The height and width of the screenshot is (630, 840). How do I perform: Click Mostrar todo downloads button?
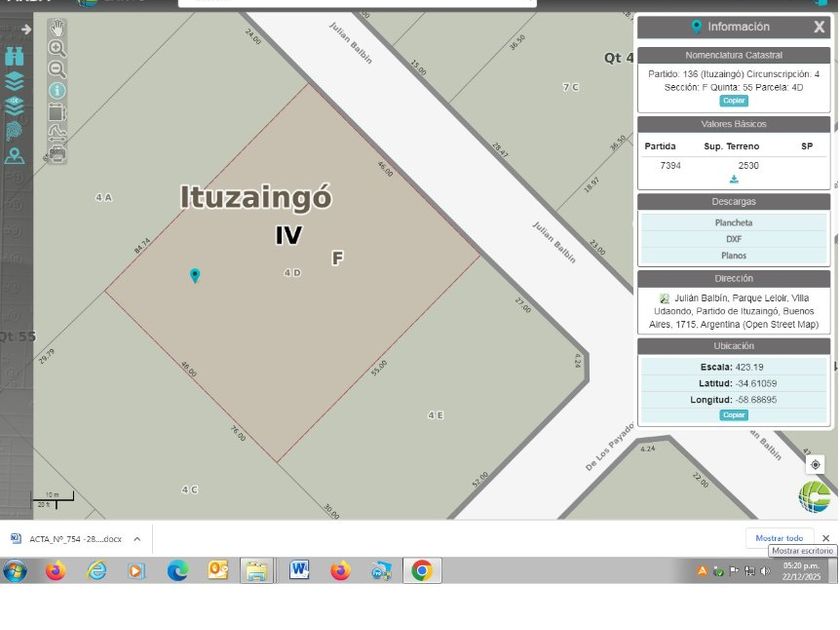click(x=779, y=538)
